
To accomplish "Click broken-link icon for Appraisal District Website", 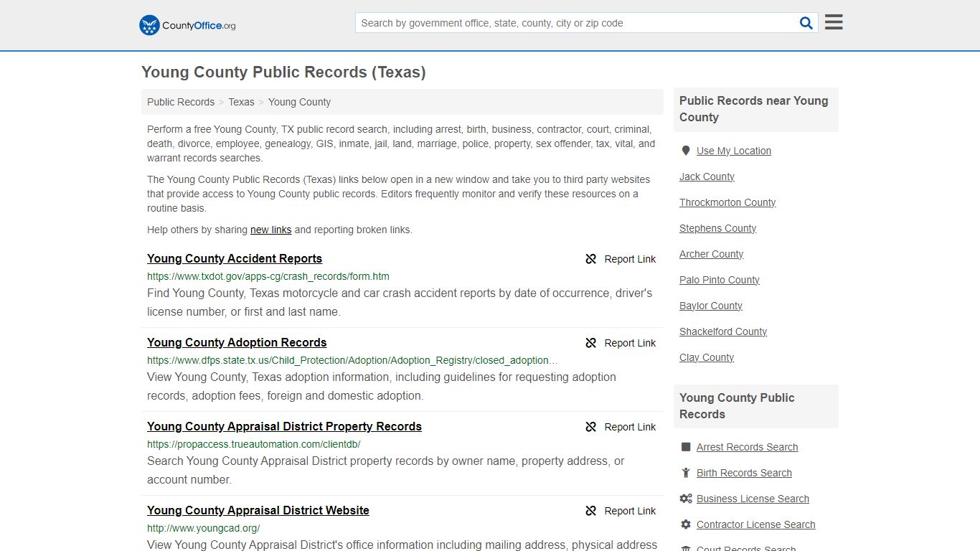I will coord(591,511).
